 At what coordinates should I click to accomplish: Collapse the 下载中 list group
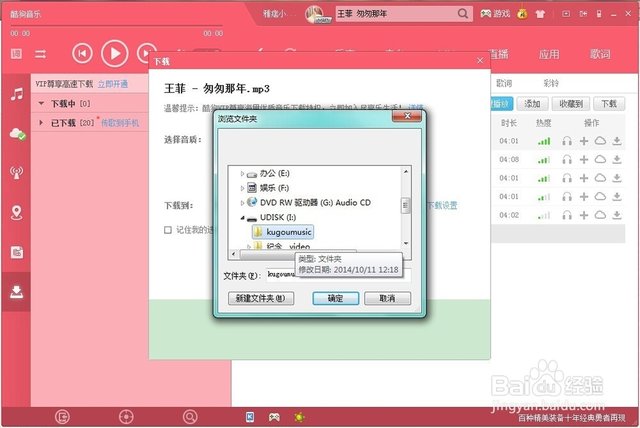point(41,104)
